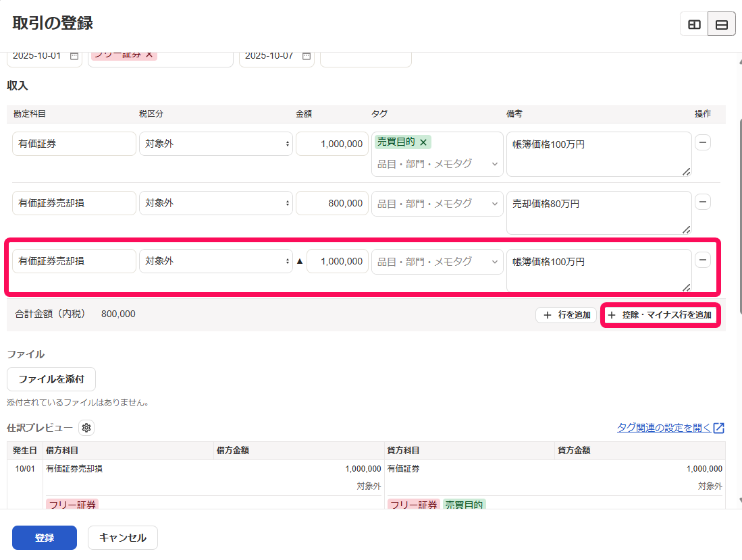Click 借方科目 header in journal preview

click(62, 451)
